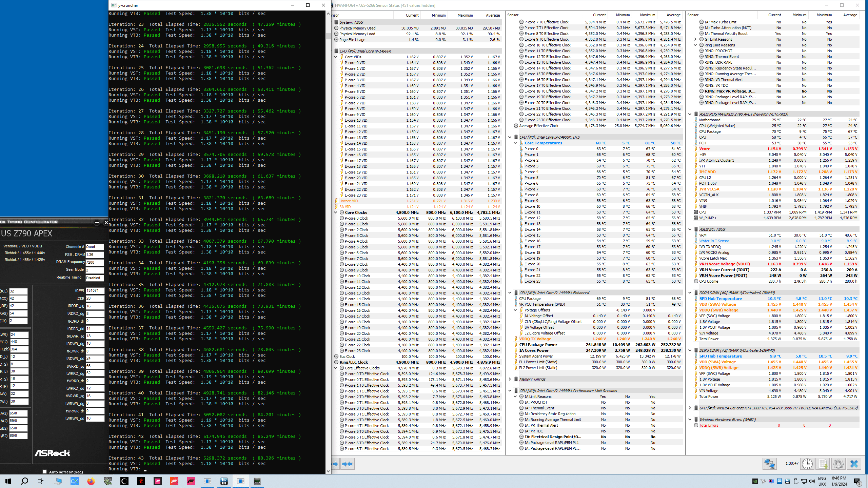Select Water In T Sensor row
The height and width of the screenshot is (488, 868).
tap(776, 241)
